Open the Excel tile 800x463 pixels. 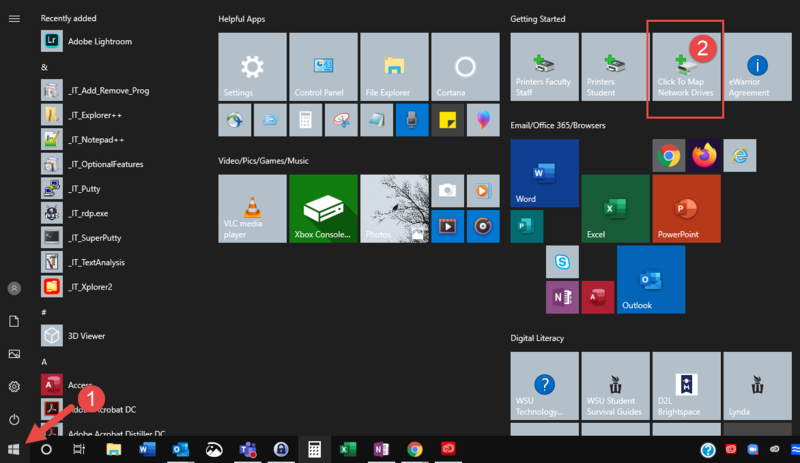pyautogui.click(x=614, y=208)
